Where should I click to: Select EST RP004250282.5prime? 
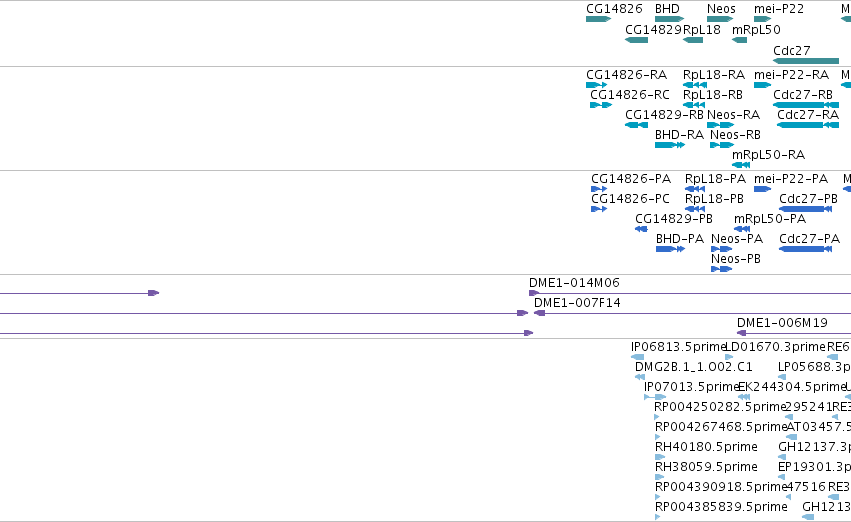tap(657, 417)
